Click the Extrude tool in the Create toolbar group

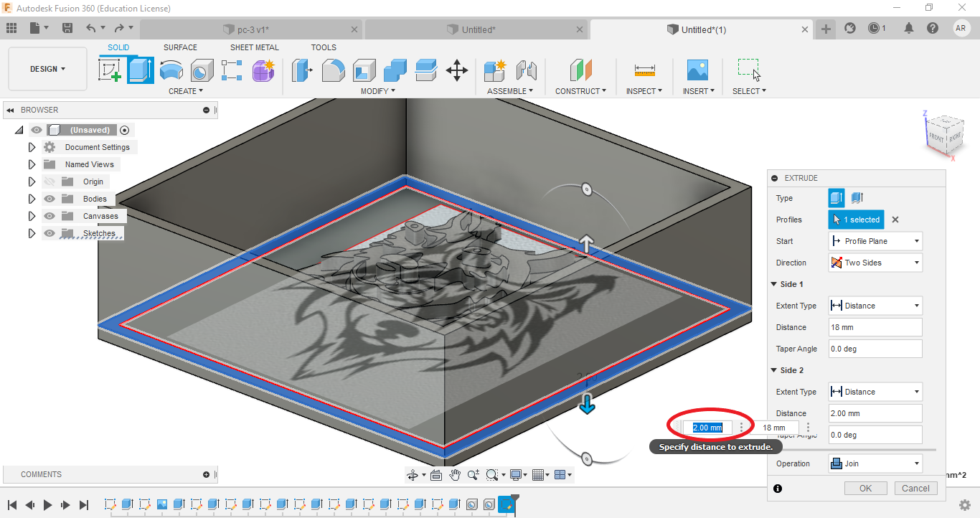141,70
